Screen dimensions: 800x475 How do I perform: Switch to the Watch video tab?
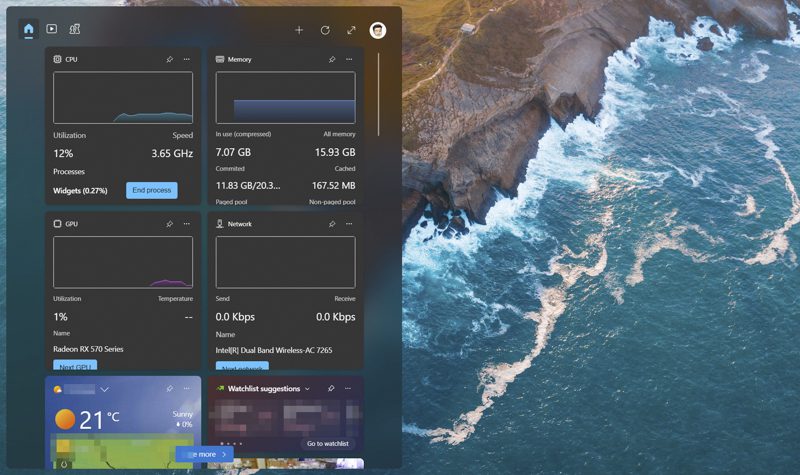pyautogui.click(x=52, y=29)
